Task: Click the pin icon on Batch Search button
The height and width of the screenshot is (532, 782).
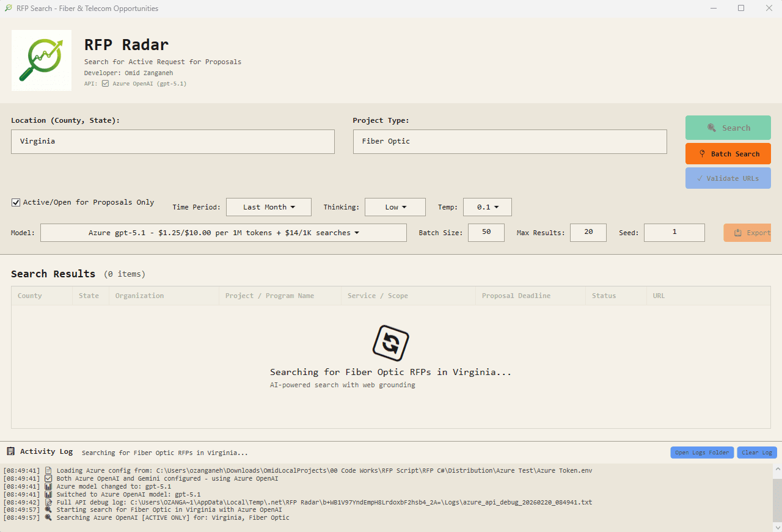Action: 703,153
